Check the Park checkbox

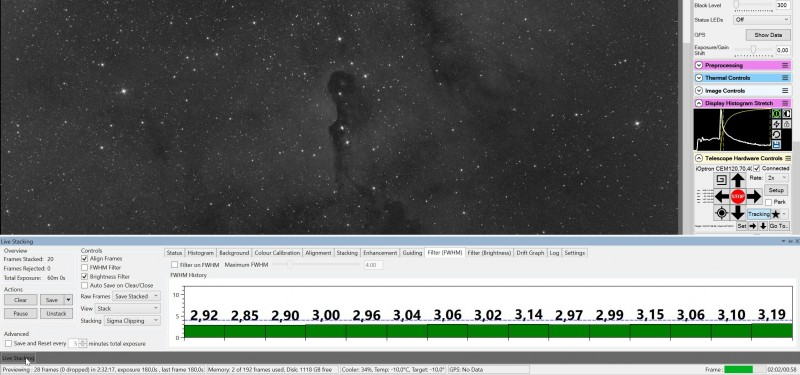click(768, 203)
